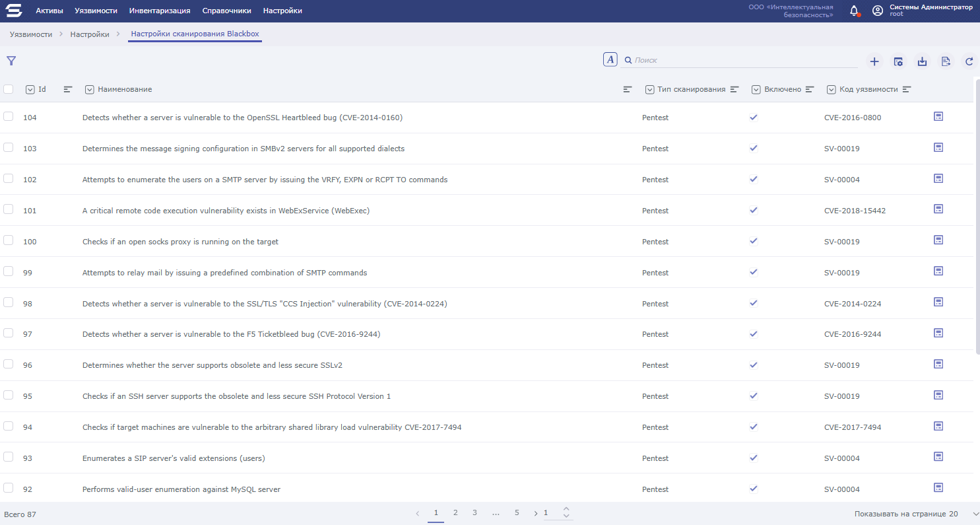The height and width of the screenshot is (525, 980).
Task: Click the refresh icon in the toolbar
Action: 969,61
